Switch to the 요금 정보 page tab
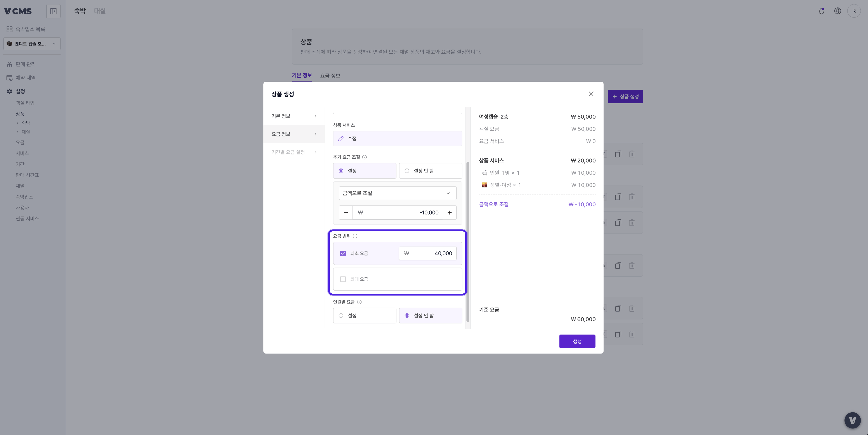Screen dimensions: 868x435 pos(330,75)
